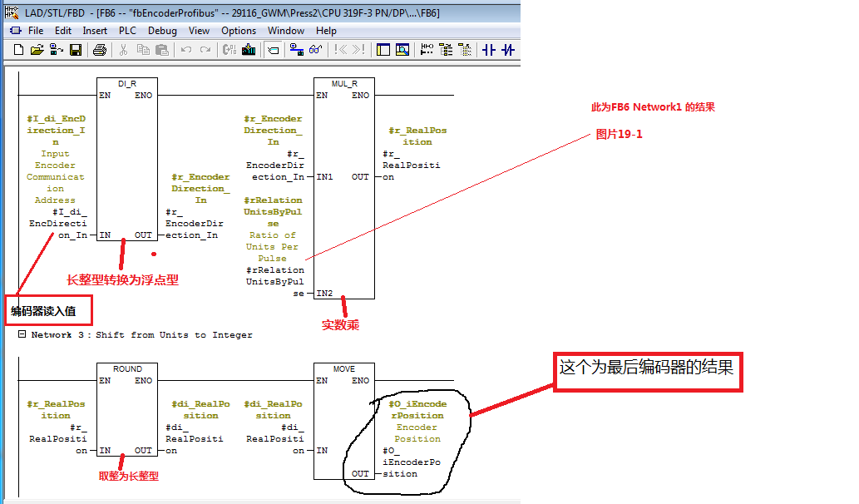Click the Compile icon
The image size is (859, 504).
coord(230,50)
